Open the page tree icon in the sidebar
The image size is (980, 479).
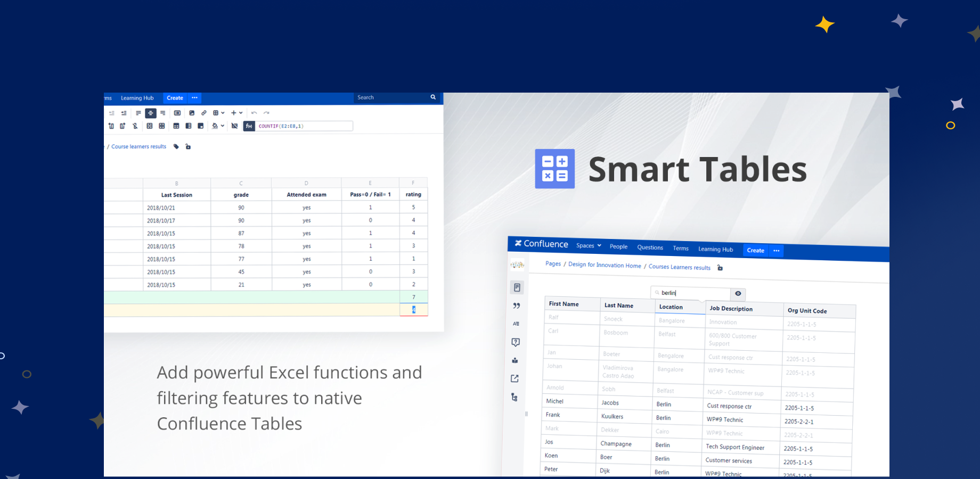tap(514, 397)
